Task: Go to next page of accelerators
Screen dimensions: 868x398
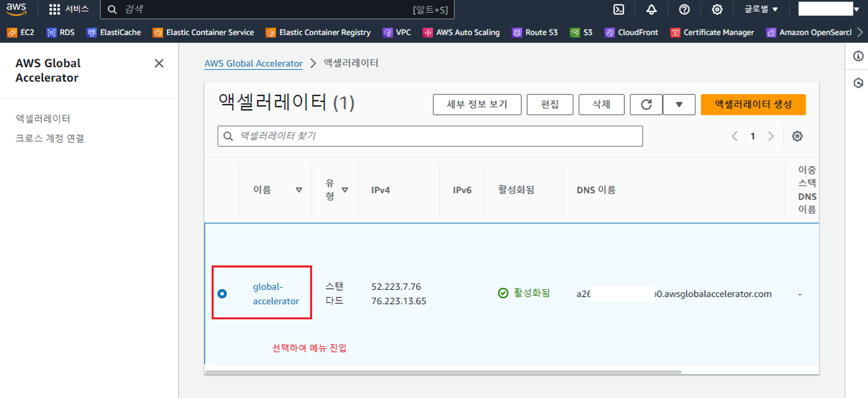Action: [771, 136]
